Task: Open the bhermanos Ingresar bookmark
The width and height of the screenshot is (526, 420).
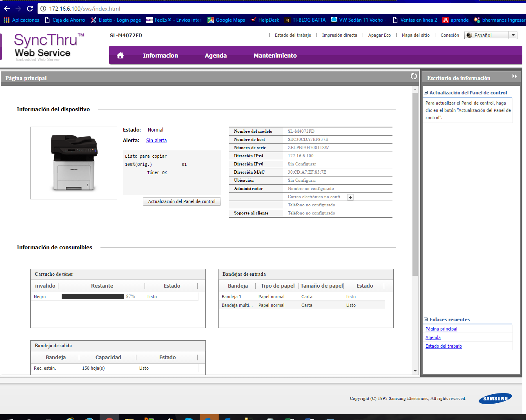Action: click(x=499, y=20)
